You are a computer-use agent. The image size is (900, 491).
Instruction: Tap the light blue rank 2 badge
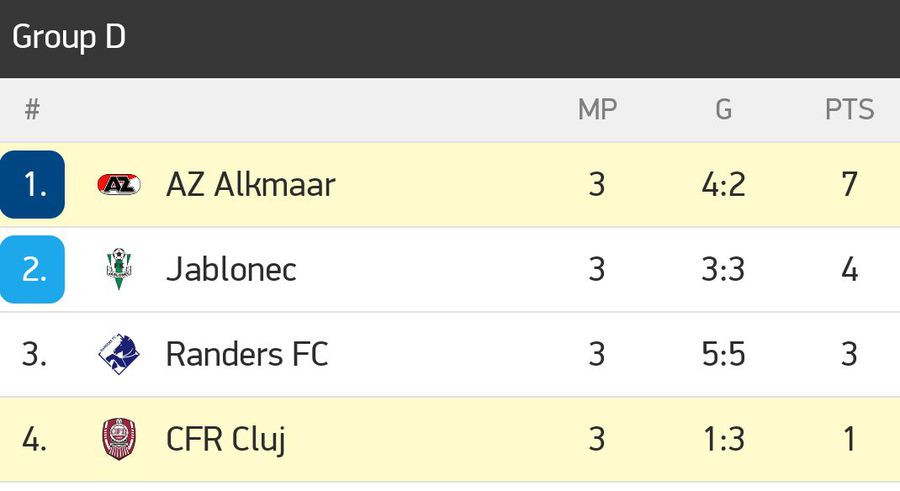(32, 269)
